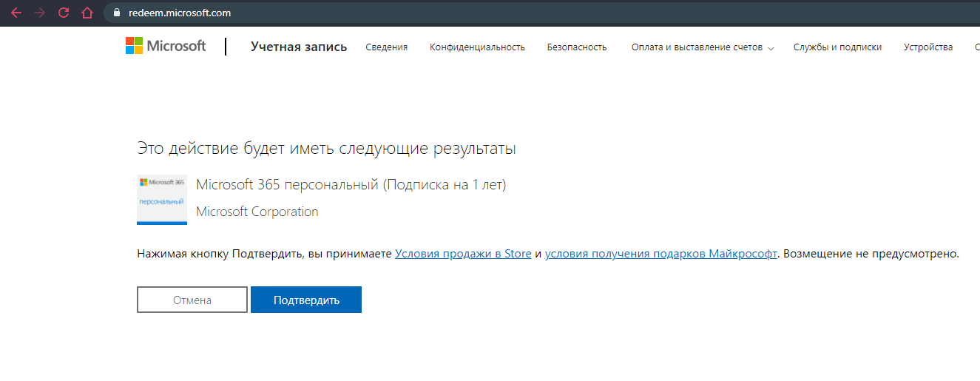Click the redeem.microsoft.com address bar
Image resolution: width=980 pixels, height=381 pixels.
(x=540, y=13)
